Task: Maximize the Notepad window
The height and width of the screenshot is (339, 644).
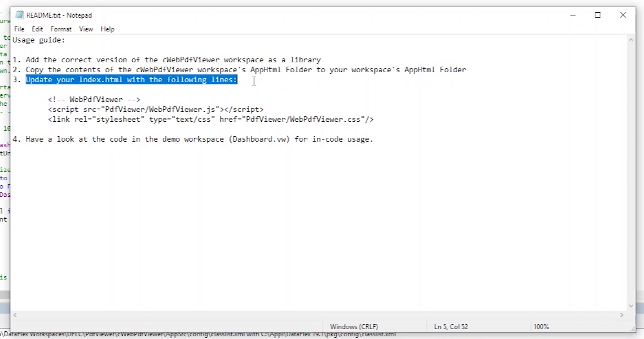Action: coord(598,15)
